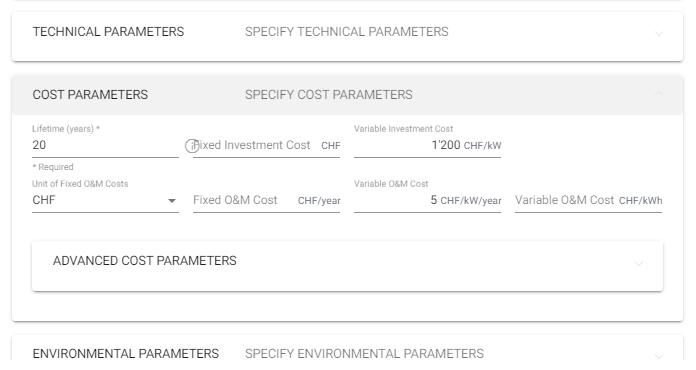Image resolution: width=696 pixels, height=370 pixels.
Task: Open the Environmental Parameters section header
Action: pyautogui.click(x=348, y=353)
